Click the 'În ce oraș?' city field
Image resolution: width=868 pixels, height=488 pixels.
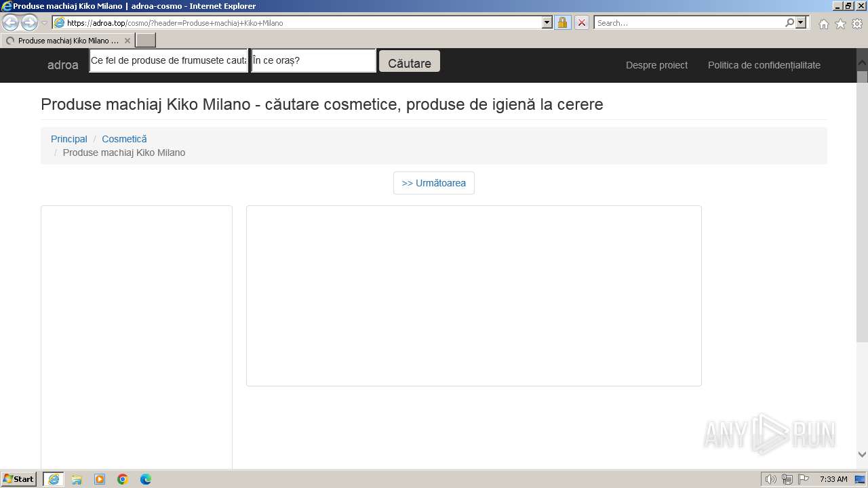(313, 60)
